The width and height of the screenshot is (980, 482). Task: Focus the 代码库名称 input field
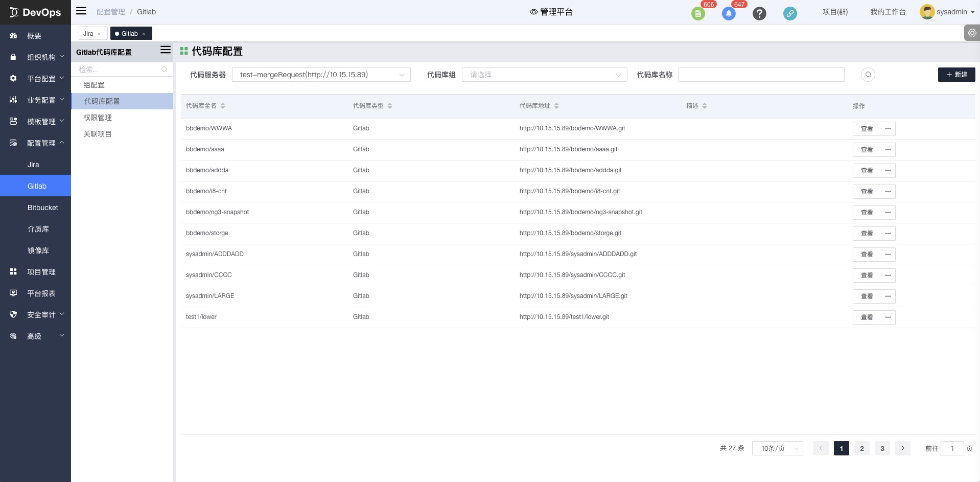click(761, 75)
